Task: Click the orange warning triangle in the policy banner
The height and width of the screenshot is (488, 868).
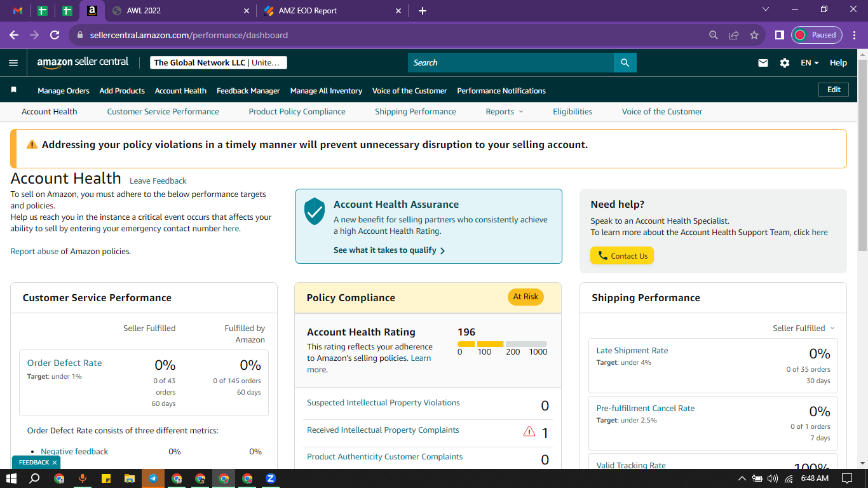Action: point(32,145)
